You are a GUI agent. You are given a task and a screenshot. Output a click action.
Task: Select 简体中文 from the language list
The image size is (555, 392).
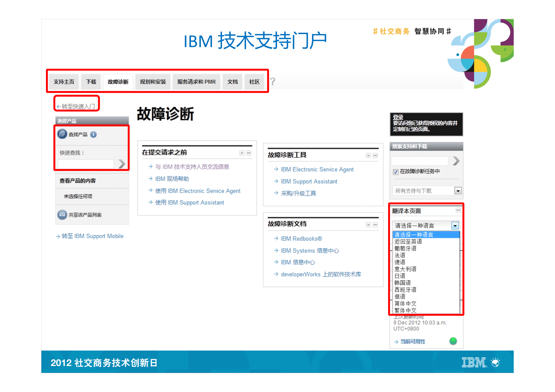point(405,303)
